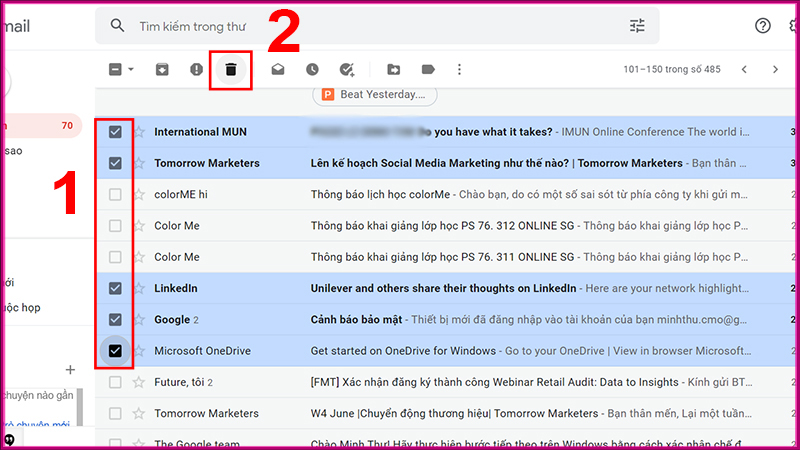Open 'W4 June |Chuyển động thương hiệu|' email
Image resolution: width=800 pixels, height=450 pixels.
click(454, 413)
